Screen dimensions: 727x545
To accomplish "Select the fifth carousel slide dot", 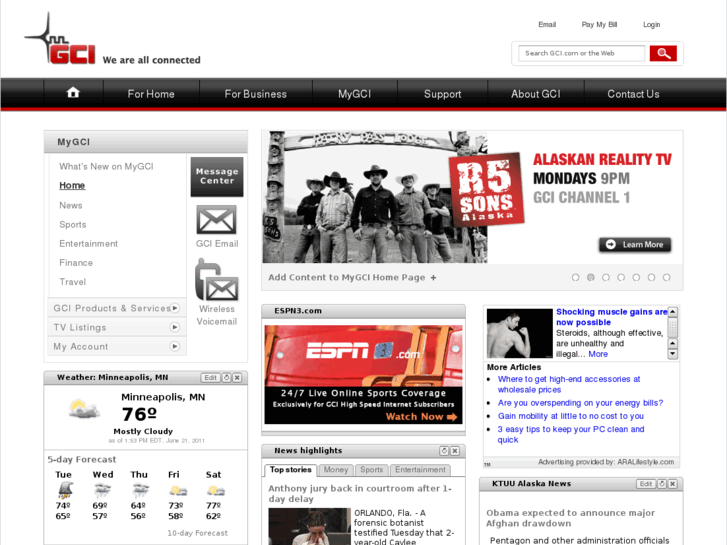I will click(x=636, y=277).
